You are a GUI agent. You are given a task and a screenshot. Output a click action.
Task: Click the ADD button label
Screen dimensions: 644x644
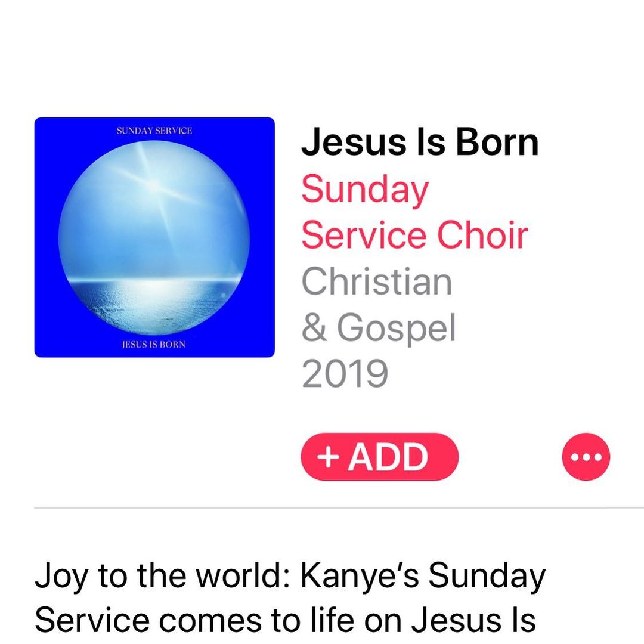(388, 457)
